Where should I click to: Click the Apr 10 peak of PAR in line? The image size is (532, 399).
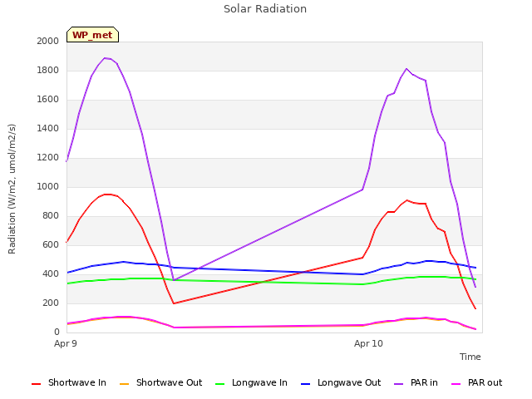coord(406,68)
